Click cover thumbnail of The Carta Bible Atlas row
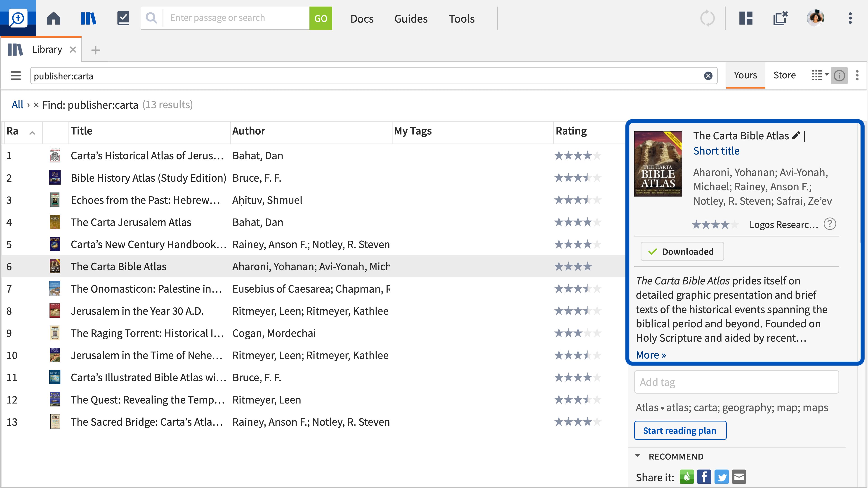This screenshot has height=488, width=868. pos(54,266)
